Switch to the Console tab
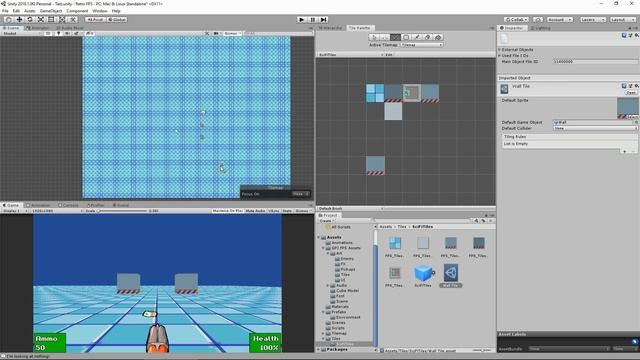The height and width of the screenshot is (360, 640). click(x=69, y=205)
